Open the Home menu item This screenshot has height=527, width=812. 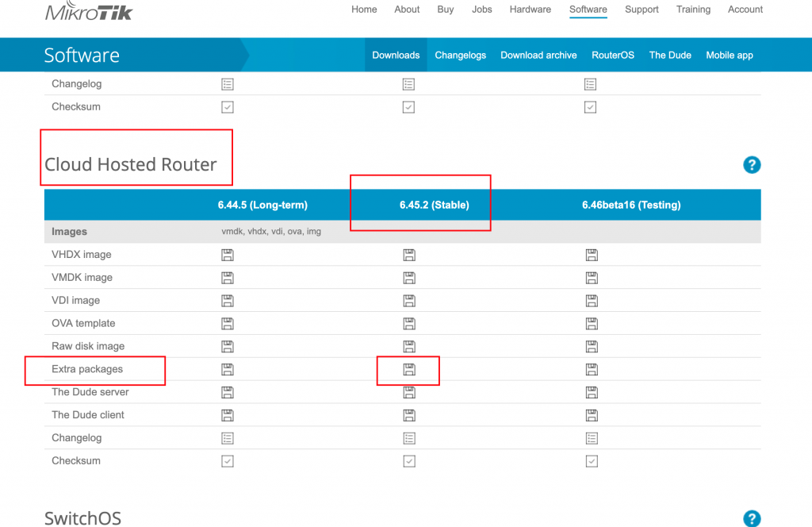click(x=364, y=10)
